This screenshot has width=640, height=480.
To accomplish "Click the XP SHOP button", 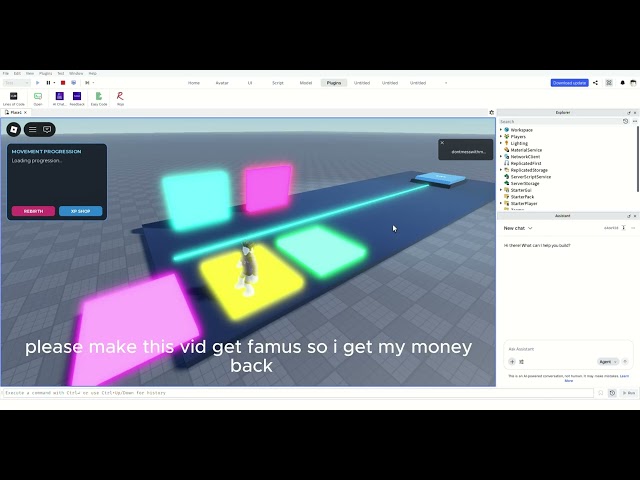I will (80, 211).
